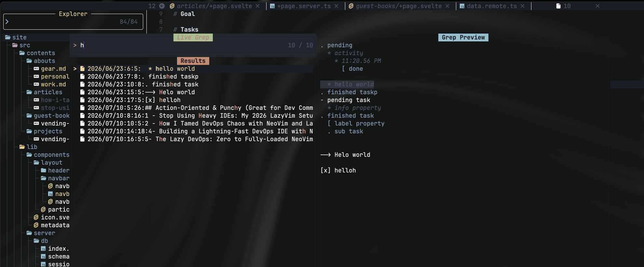
Task: Switch to data.remote.ts tab
Action: click(x=492, y=6)
